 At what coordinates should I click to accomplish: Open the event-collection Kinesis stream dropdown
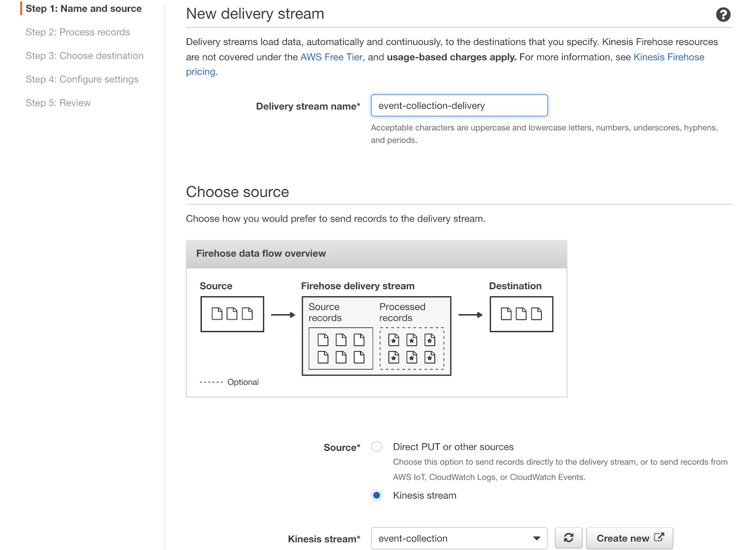pyautogui.click(x=459, y=538)
